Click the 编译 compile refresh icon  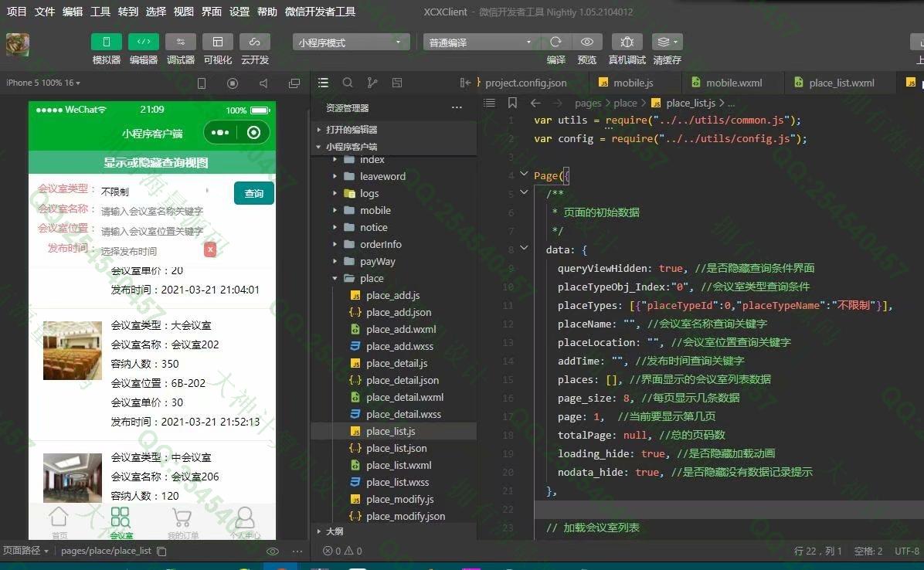pyautogui.click(x=555, y=42)
